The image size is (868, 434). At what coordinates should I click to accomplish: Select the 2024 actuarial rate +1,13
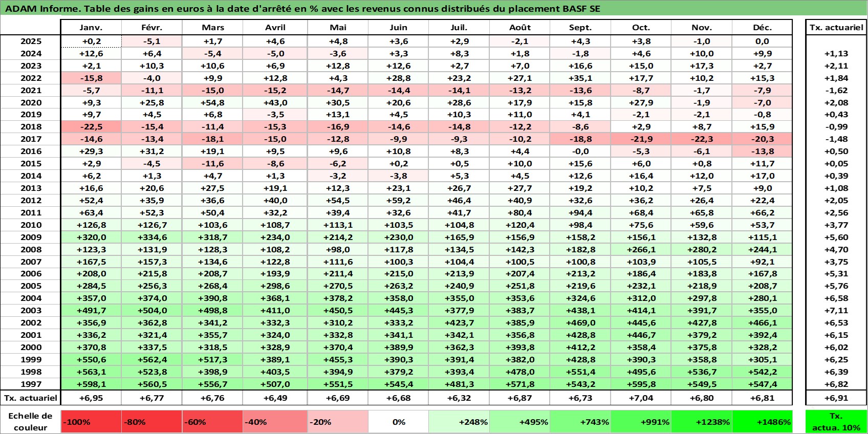tap(836, 54)
